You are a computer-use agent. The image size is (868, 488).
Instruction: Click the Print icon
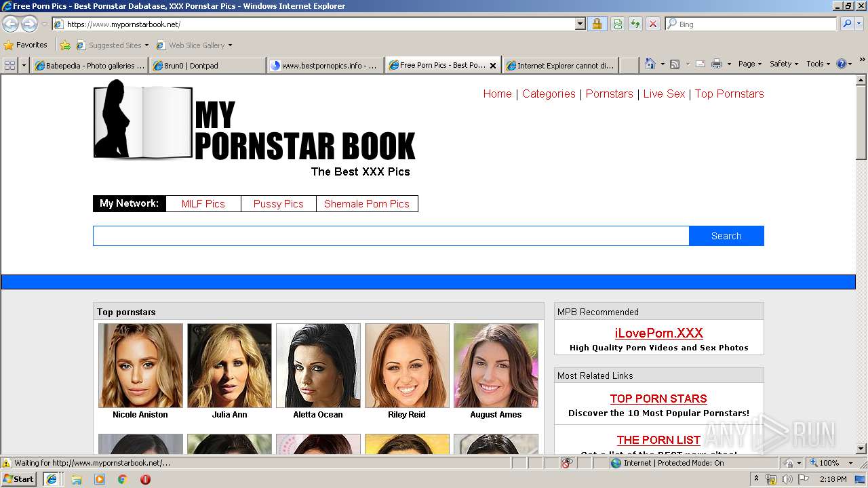pyautogui.click(x=717, y=64)
